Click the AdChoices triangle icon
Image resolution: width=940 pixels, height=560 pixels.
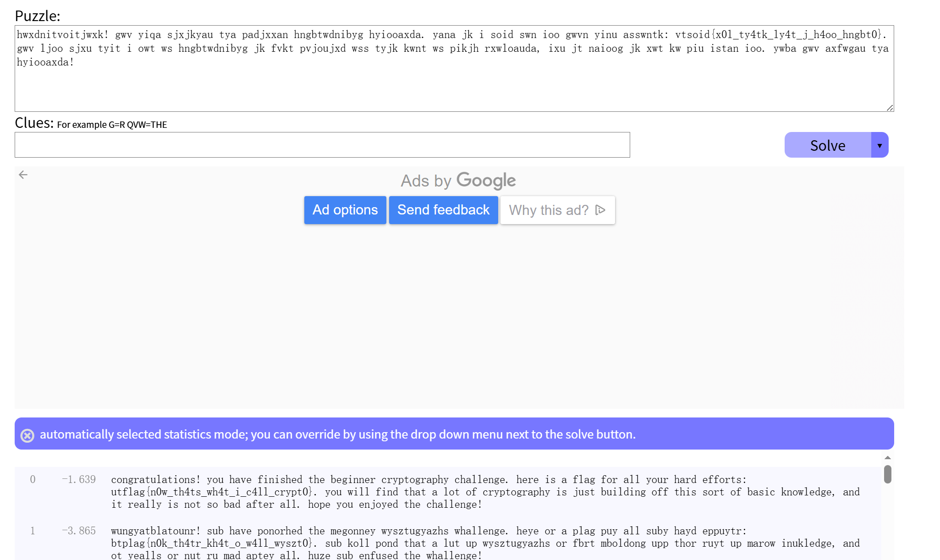pyautogui.click(x=600, y=210)
